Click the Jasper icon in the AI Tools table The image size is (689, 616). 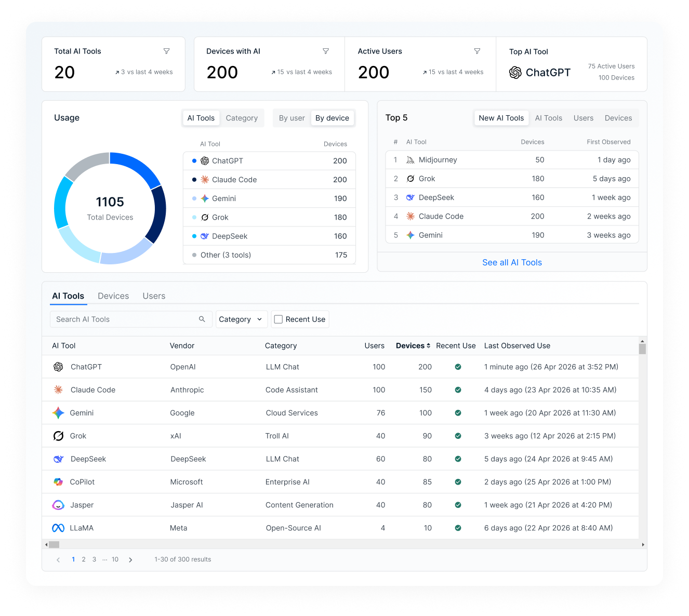58,505
